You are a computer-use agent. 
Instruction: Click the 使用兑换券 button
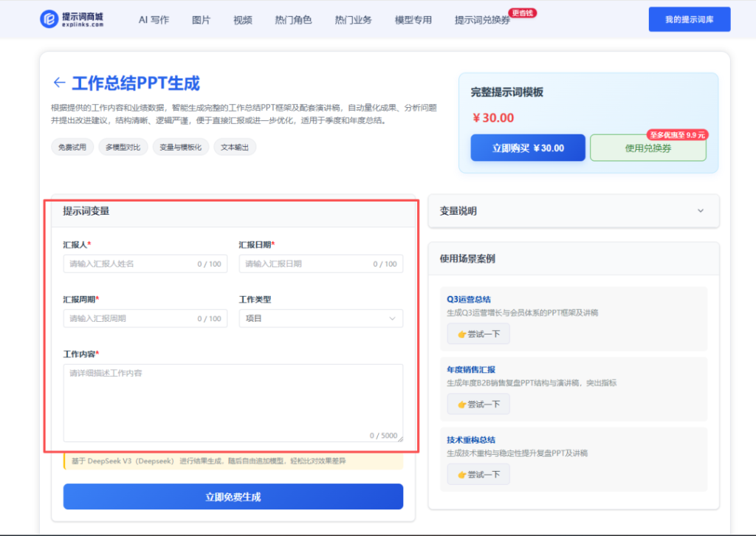[647, 148]
